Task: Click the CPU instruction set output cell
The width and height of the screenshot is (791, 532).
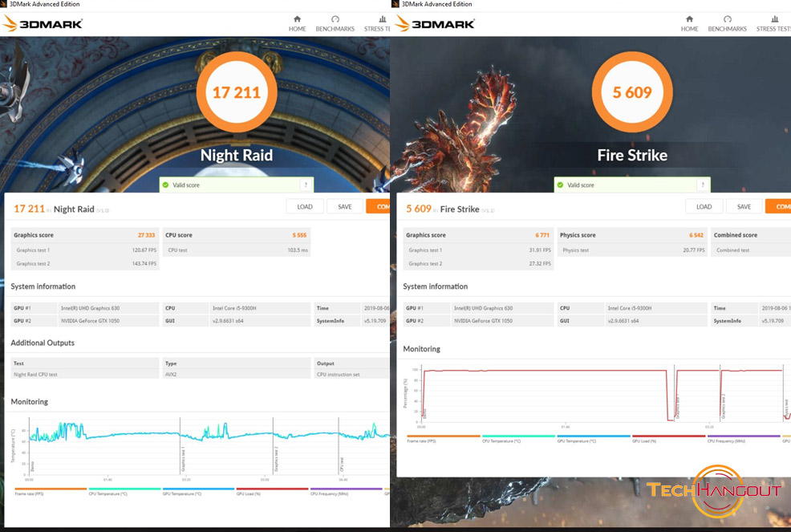Action: coord(339,375)
